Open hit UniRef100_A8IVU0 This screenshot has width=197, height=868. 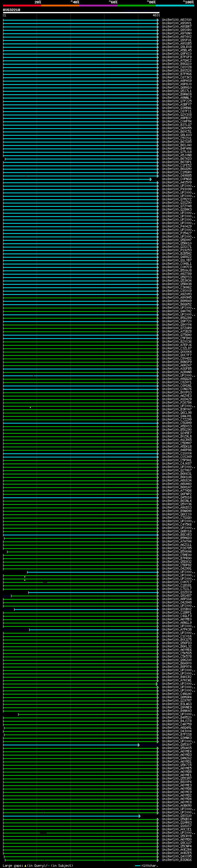point(177,20)
